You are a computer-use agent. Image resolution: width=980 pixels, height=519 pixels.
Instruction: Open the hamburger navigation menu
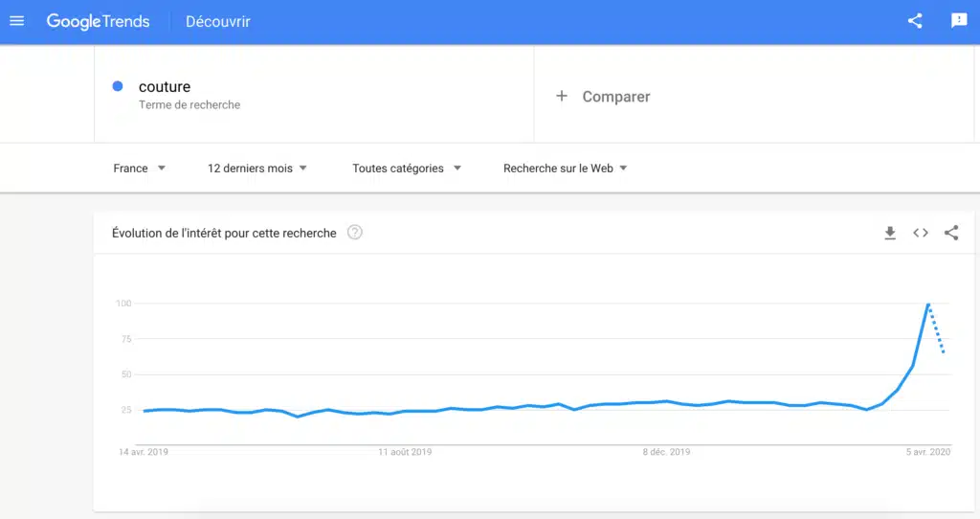pyautogui.click(x=17, y=21)
